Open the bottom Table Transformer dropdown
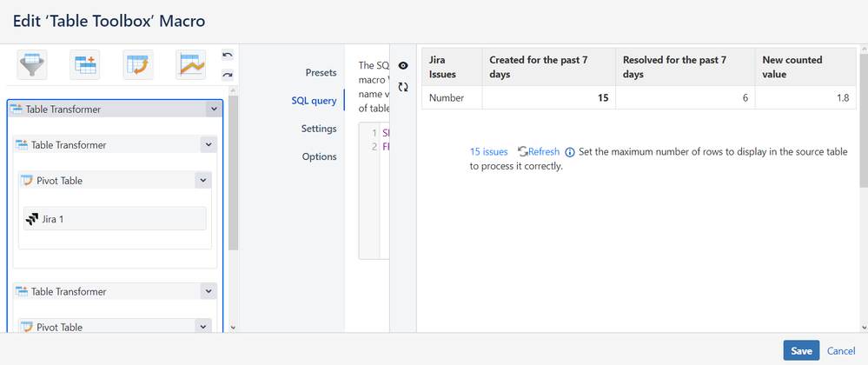This screenshot has width=868, height=365. click(x=209, y=291)
